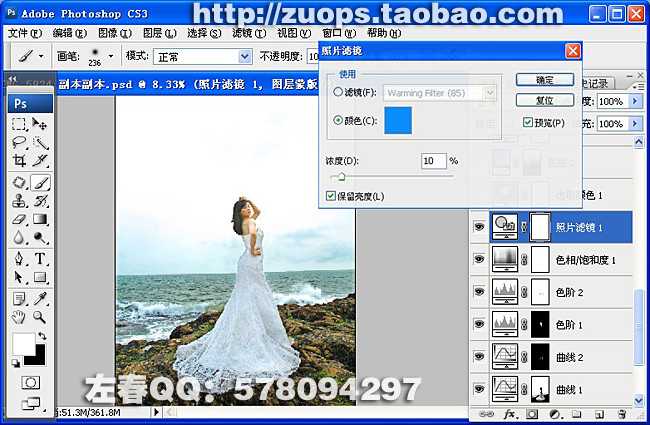Click the 浓度 density slider handle
Image resolution: width=650 pixels, height=425 pixels.
(x=341, y=177)
